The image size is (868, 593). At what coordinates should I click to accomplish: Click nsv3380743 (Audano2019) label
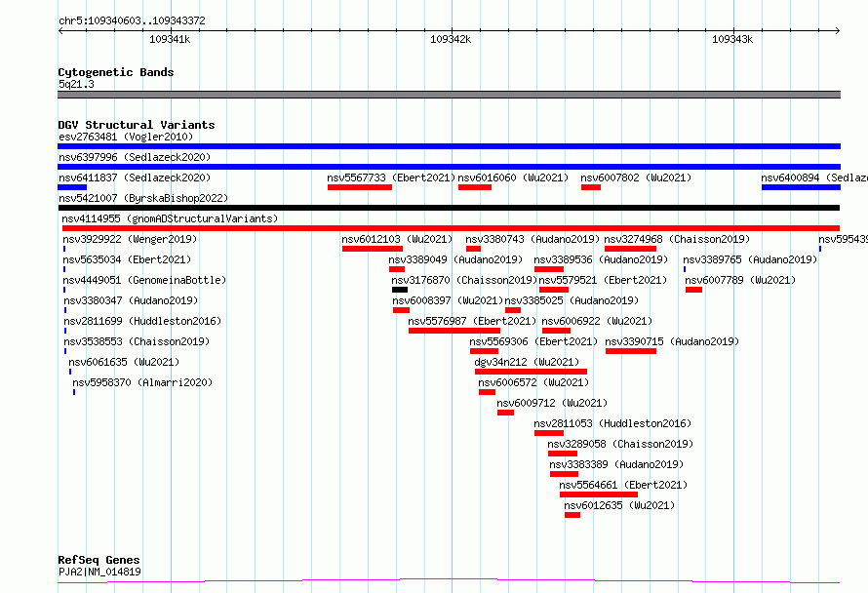click(x=533, y=239)
